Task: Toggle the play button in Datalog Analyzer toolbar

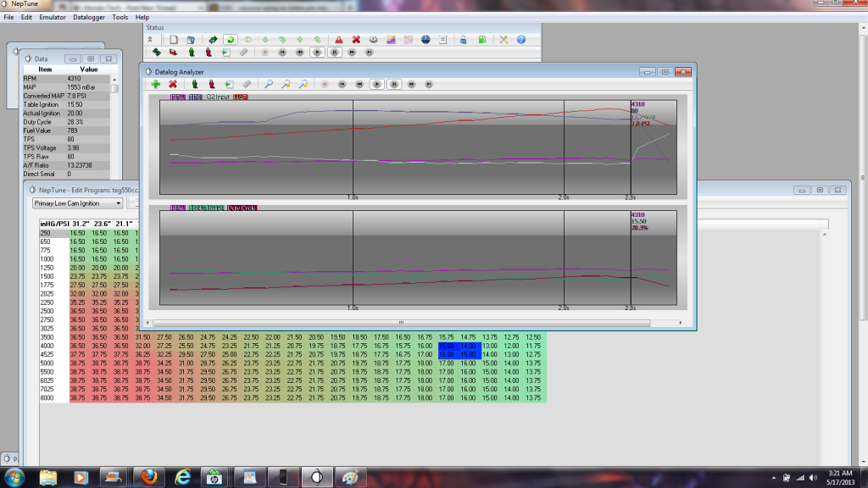Action: (x=376, y=84)
